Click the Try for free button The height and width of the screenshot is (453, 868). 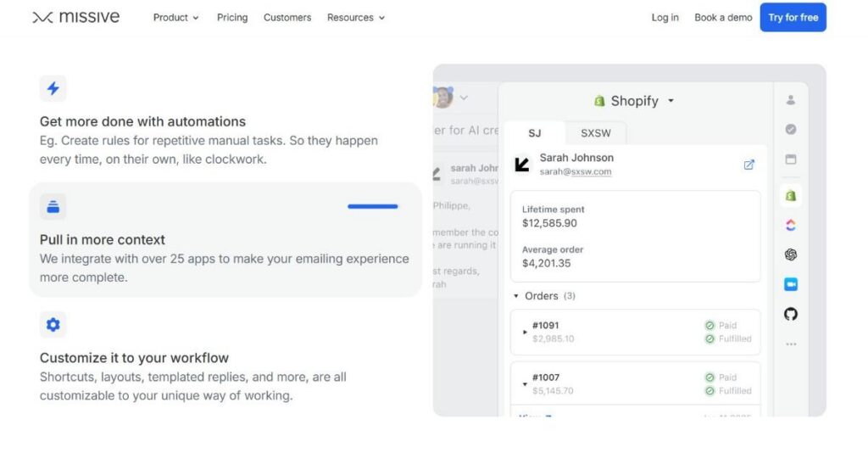(793, 17)
